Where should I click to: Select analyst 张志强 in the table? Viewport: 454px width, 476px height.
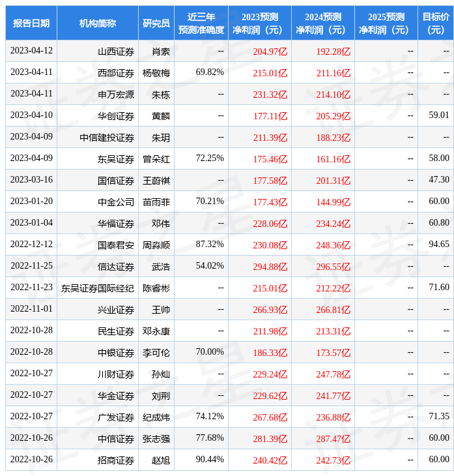[156, 439]
